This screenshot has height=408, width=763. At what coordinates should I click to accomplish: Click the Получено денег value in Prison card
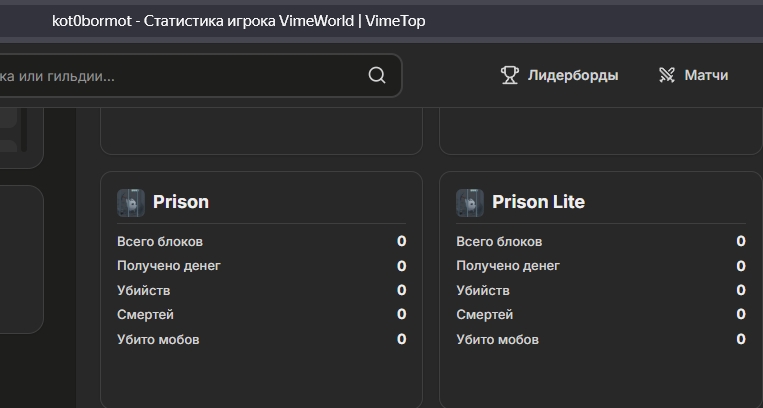pyautogui.click(x=401, y=266)
